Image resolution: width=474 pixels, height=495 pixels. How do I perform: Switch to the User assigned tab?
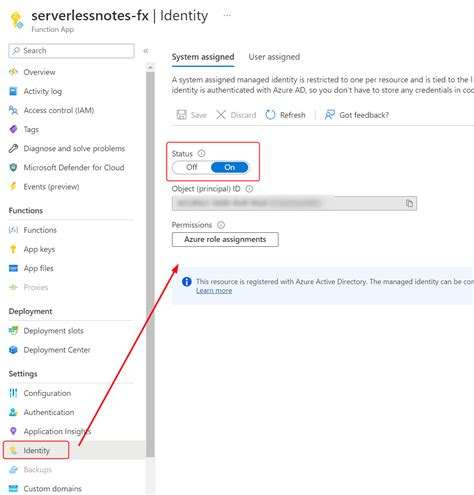pyautogui.click(x=274, y=57)
